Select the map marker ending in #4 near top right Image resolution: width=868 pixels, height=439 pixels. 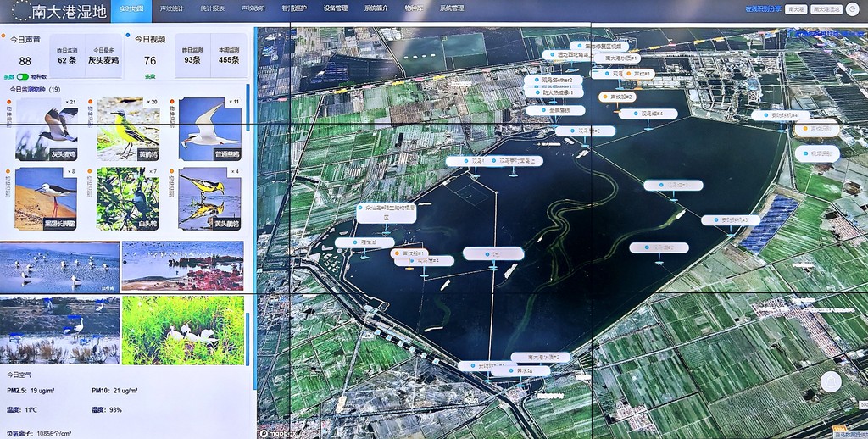coord(781,116)
